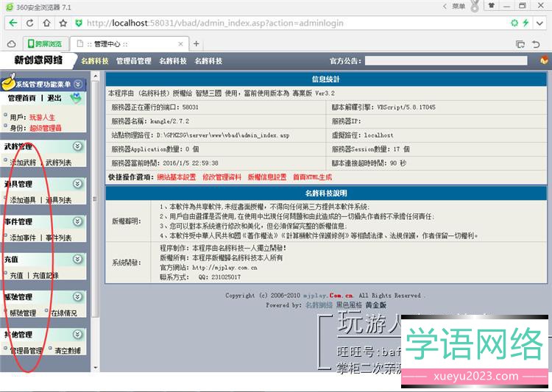Go to browser home page icon
This screenshot has height=392, width=552.
click(63, 24)
